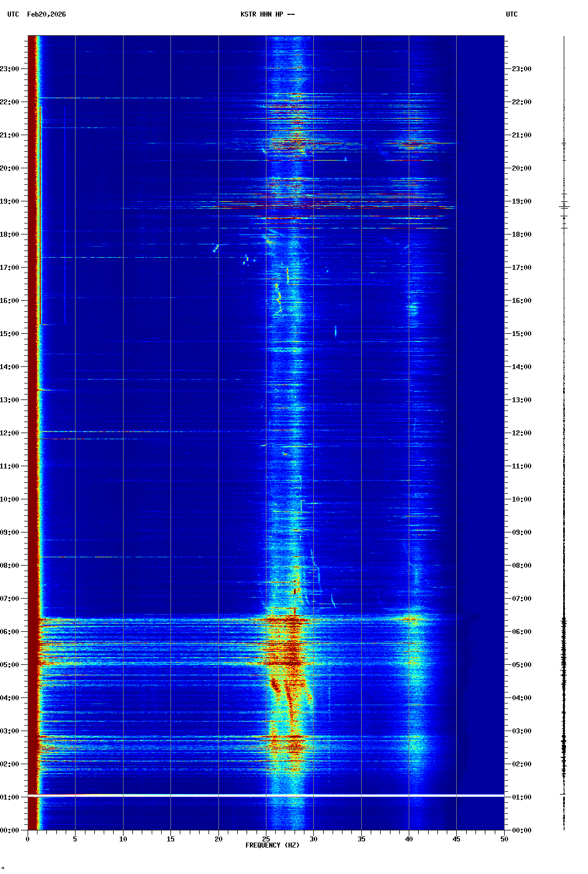
Task: Click the UTC label at top right
Action: pos(511,14)
